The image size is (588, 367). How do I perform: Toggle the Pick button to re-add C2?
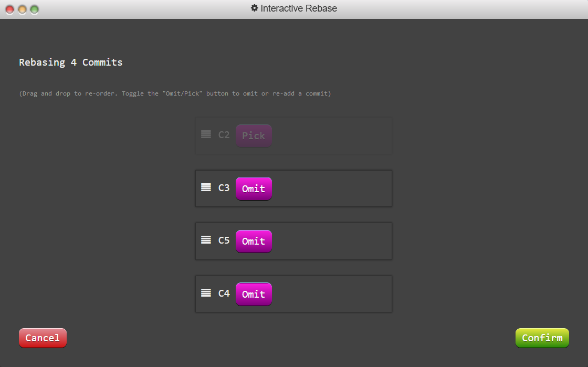pyautogui.click(x=254, y=135)
